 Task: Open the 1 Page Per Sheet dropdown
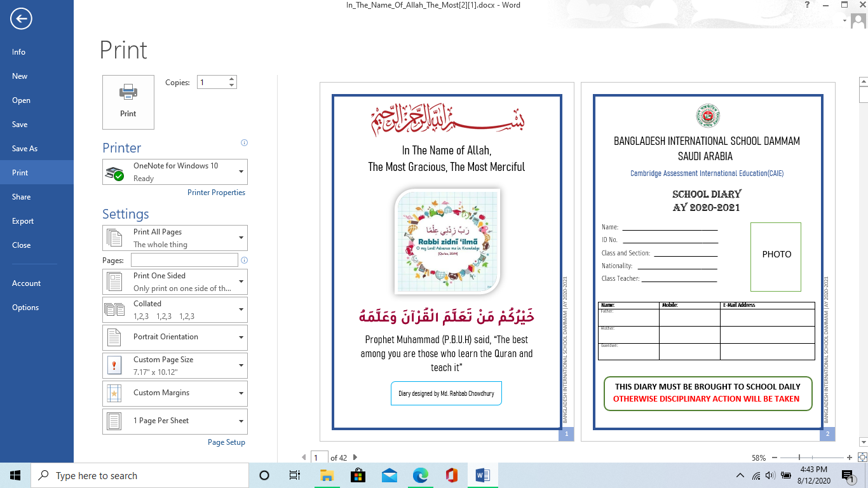[x=175, y=421]
